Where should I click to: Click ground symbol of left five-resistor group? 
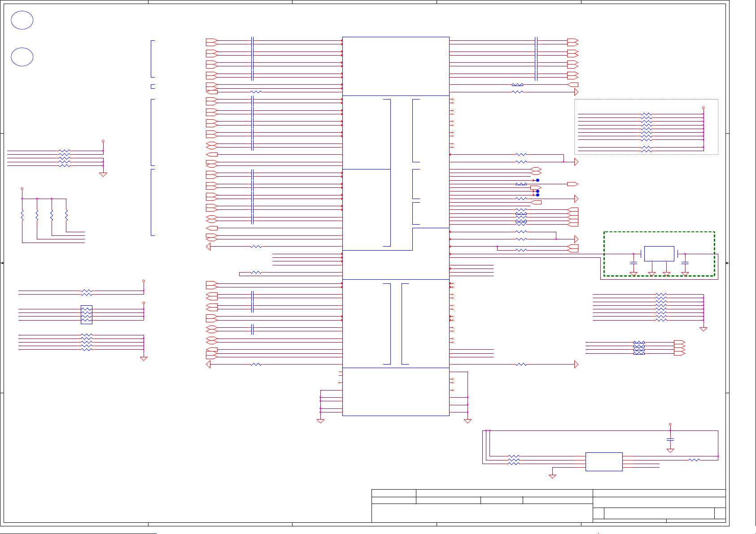point(103,174)
